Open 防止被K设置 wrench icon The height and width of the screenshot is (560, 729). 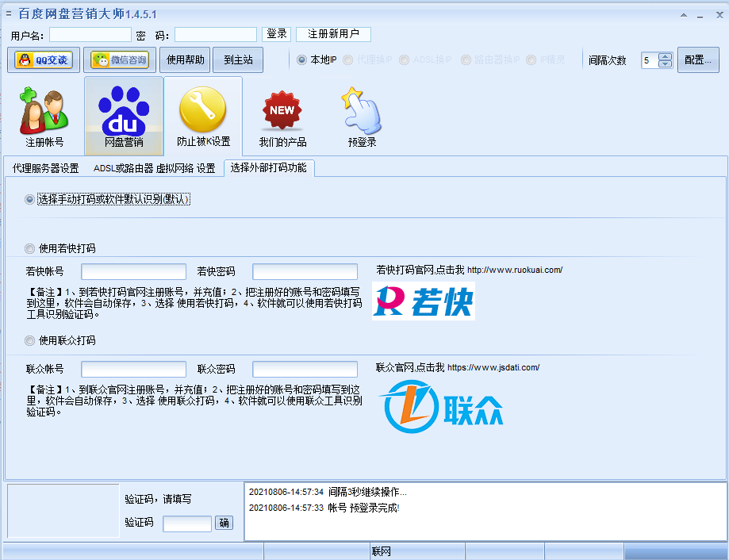[203, 117]
